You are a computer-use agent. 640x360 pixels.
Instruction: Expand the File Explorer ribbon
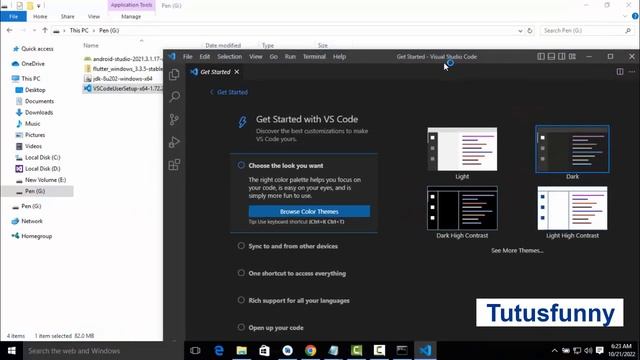pos(625,16)
